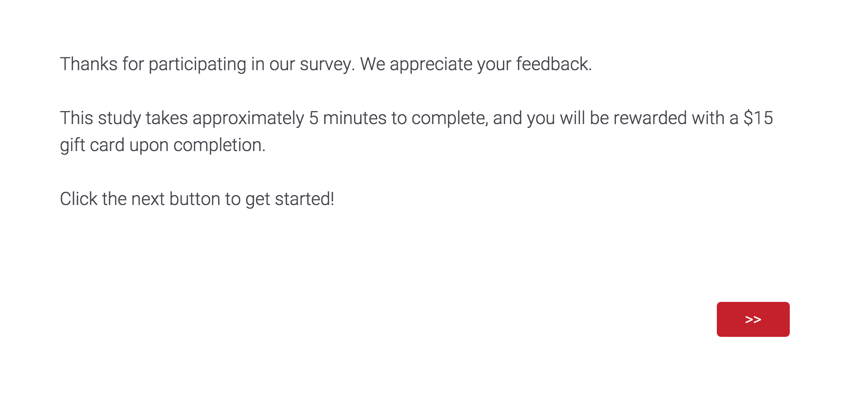Click the "gift card upon completion." line
The width and height of the screenshot is (850, 418).
tap(162, 145)
